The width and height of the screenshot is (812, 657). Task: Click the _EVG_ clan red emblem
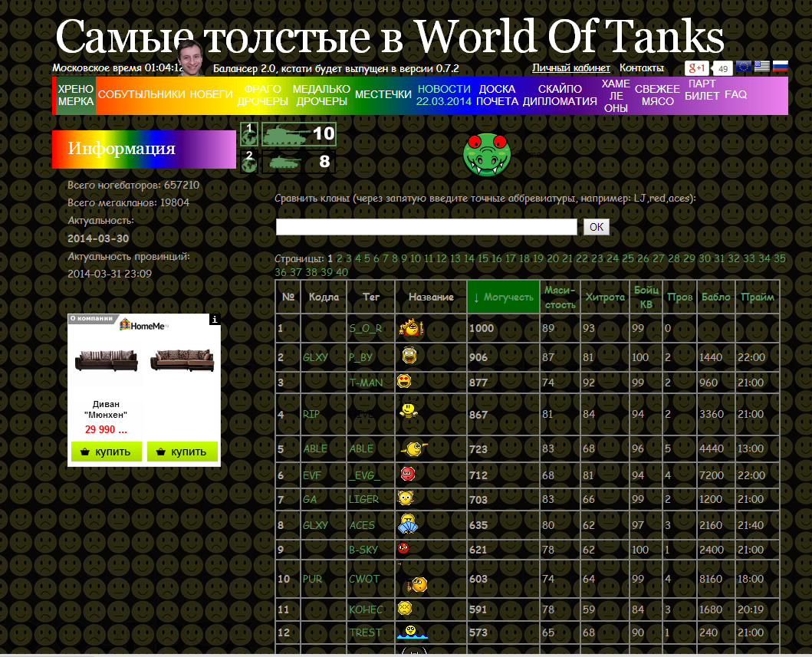point(408,473)
